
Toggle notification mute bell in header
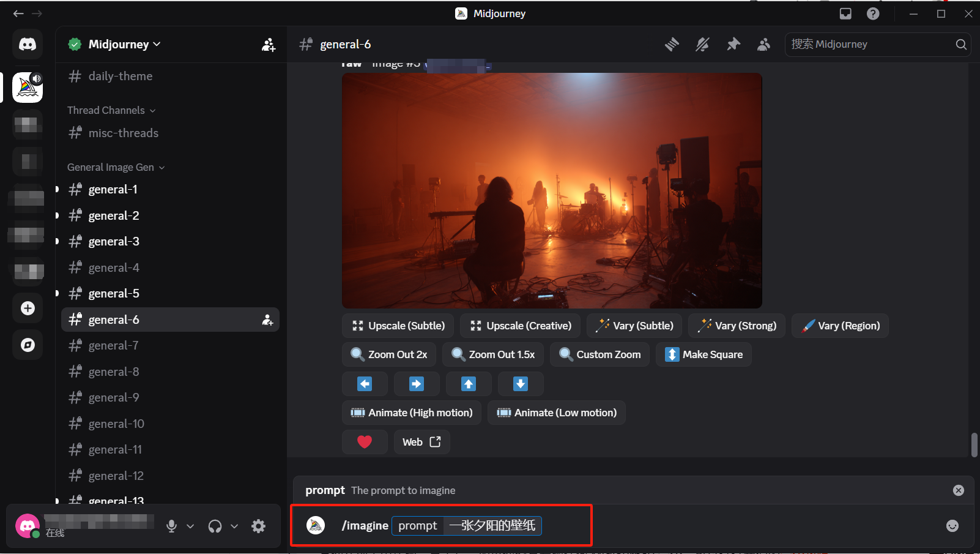702,44
